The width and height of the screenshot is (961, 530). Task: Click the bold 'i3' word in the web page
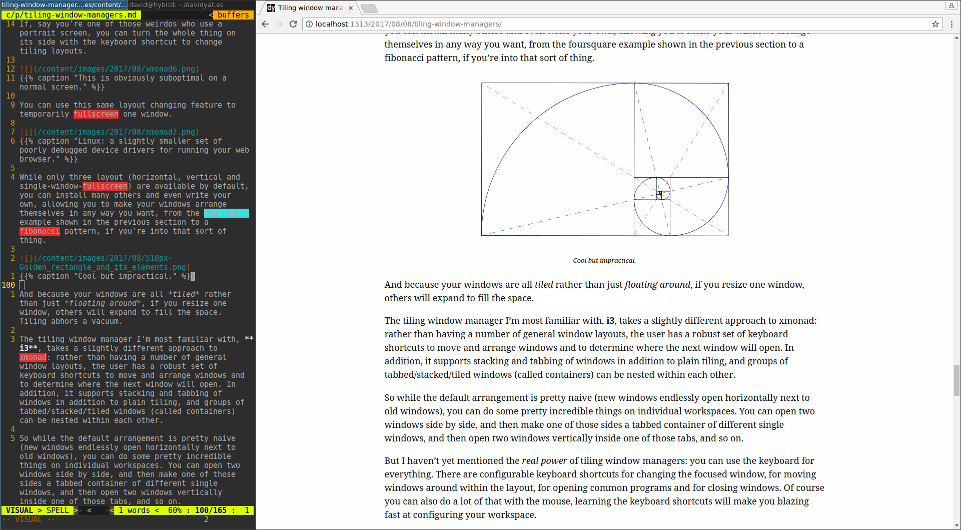tap(610, 320)
